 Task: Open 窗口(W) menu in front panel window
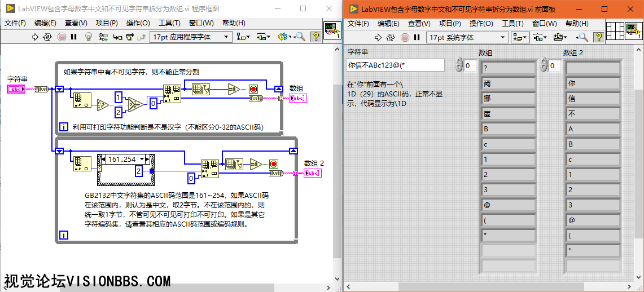click(544, 24)
